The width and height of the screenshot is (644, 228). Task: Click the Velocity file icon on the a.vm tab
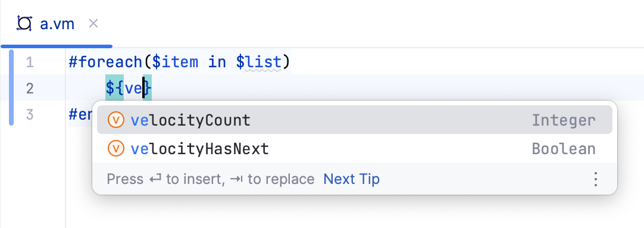pyautogui.click(x=24, y=24)
